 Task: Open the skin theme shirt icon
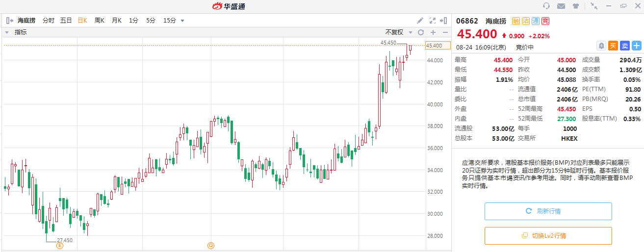point(576,6)
